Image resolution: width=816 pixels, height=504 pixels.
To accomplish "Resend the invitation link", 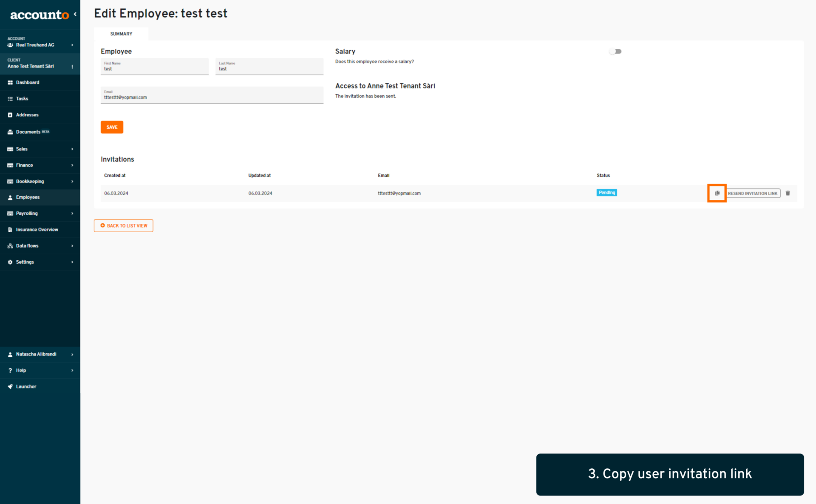I will coord(753,194).
